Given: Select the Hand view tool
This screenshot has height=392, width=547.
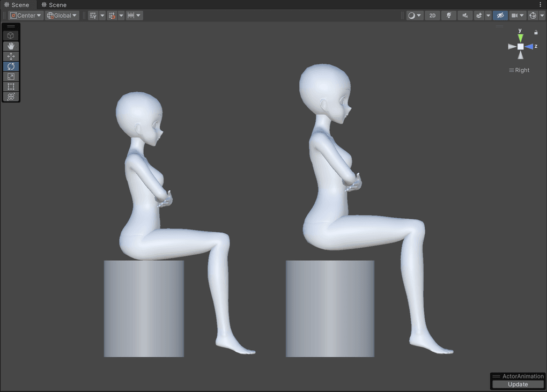Looking at the screenshot, I should pyautogui.click(x=11, y=46).
